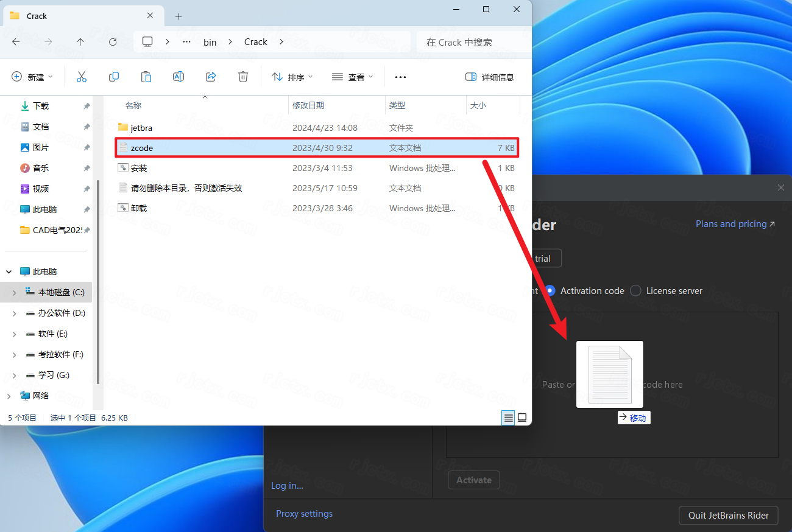792x532 pixels.
Task: Go up one folder with up arrow
Action: tap(80, 42)
